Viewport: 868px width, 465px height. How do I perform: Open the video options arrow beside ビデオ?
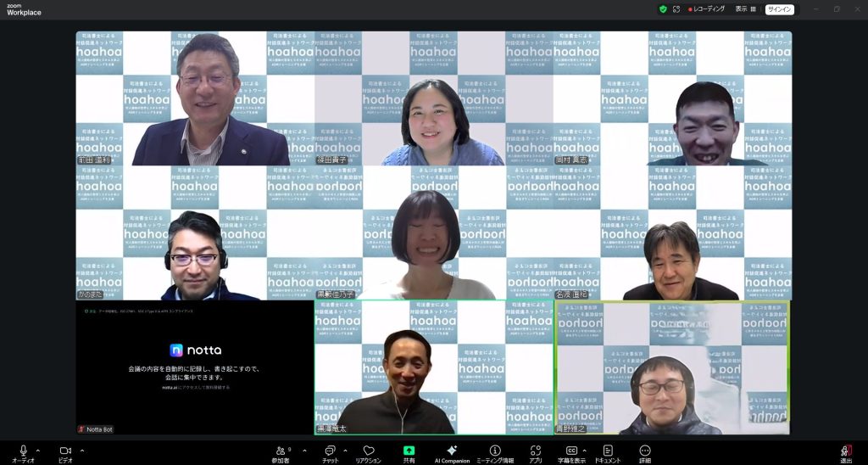pos(81,451)
